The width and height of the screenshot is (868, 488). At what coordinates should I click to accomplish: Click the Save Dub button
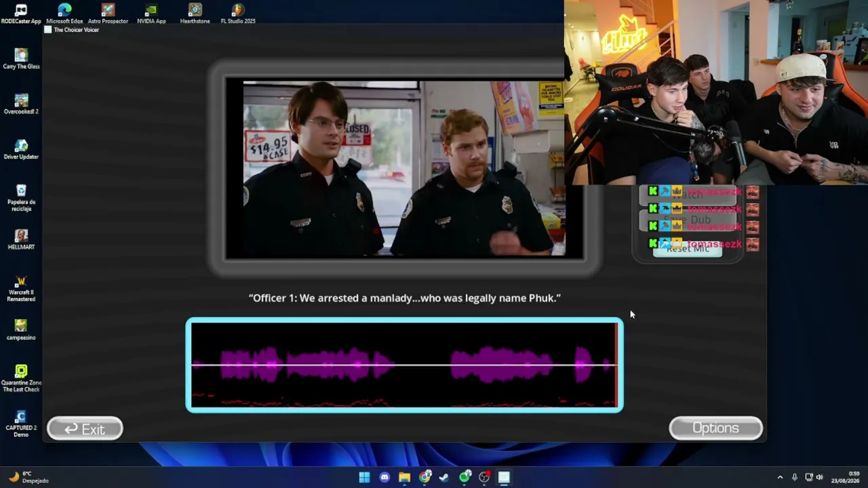[x=688, y=220]
